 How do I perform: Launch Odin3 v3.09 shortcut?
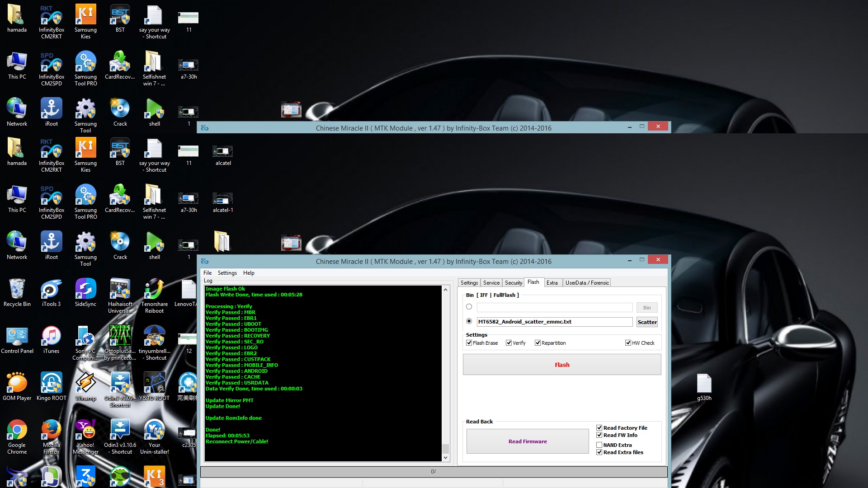(x=120, y=390)
